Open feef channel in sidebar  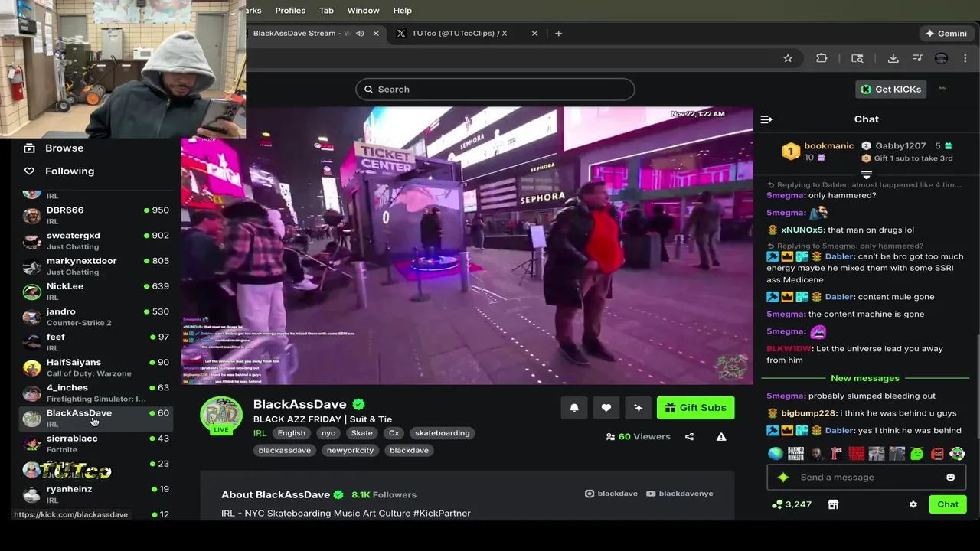(96, 342)
